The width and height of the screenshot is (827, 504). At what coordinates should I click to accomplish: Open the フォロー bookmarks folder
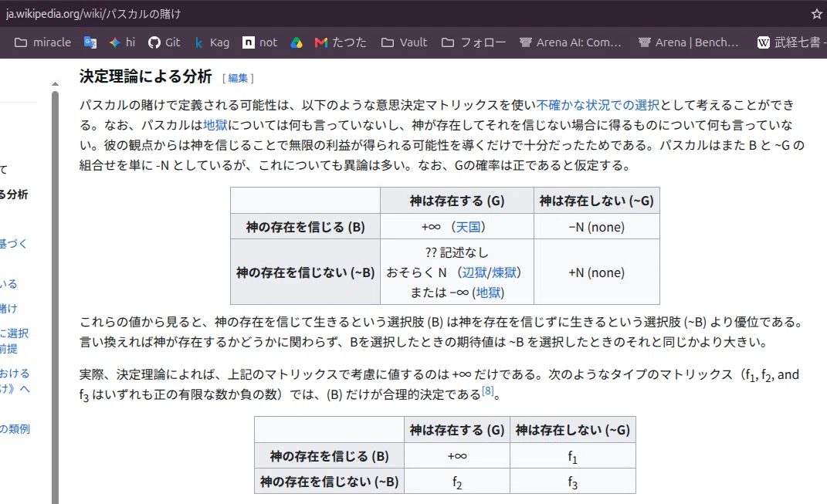(x=473, y=42)
